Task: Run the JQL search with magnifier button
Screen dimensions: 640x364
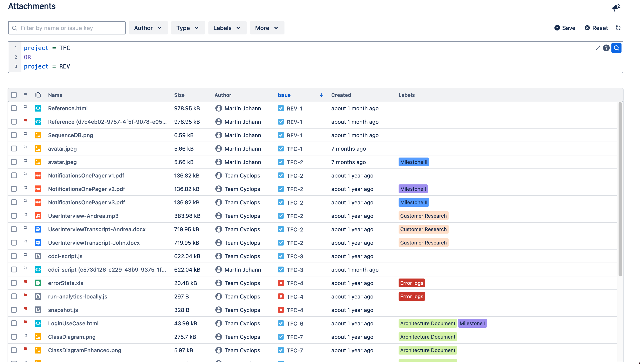Action: (616, 48)
